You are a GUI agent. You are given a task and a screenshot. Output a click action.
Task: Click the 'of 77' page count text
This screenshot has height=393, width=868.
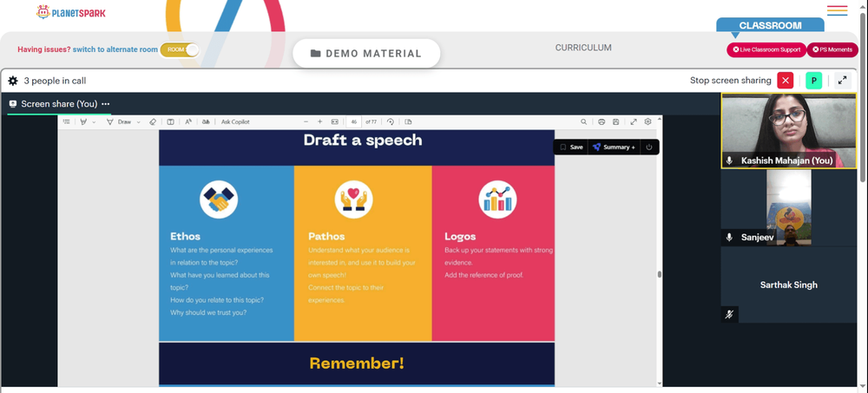point(371,121)
